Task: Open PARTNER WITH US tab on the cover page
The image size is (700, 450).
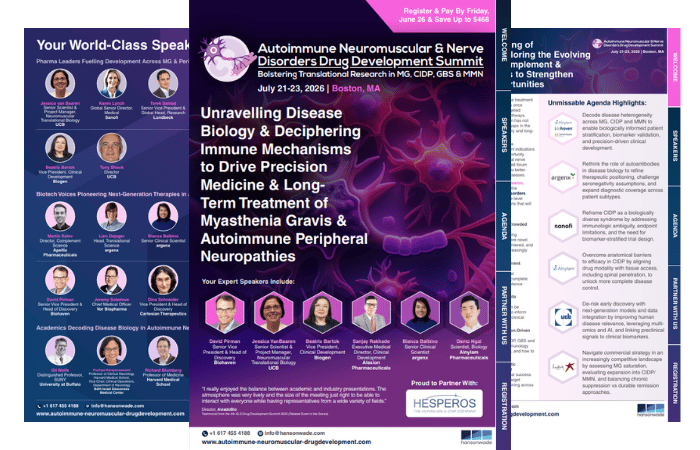Action: pyautogui.click(x=504, y=316)
